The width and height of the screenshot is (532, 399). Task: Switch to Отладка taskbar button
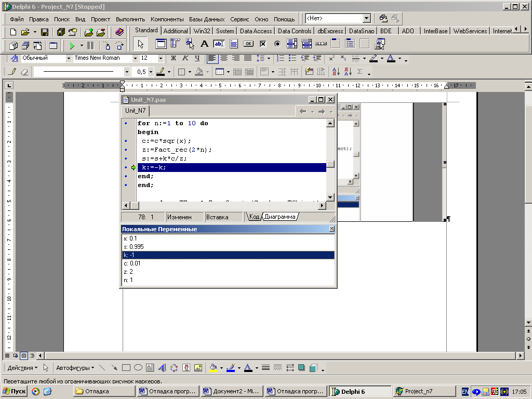click(104, 391)
